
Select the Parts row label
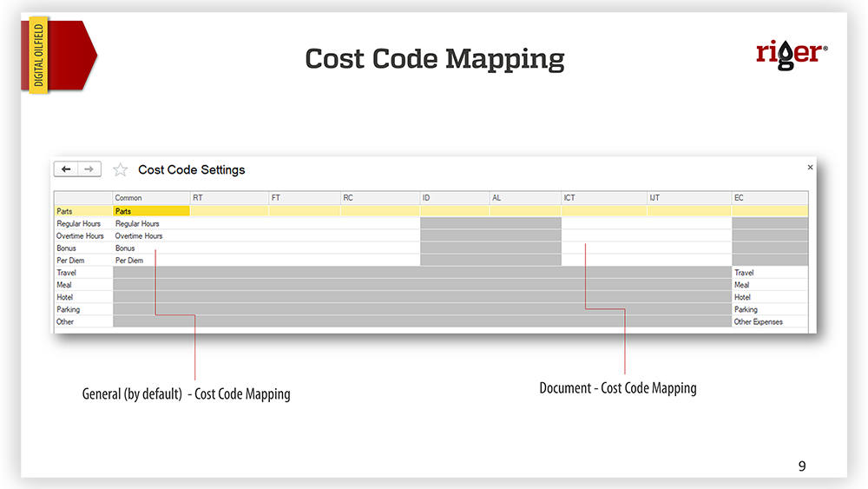pyautogui.click(x=83, y=211)
